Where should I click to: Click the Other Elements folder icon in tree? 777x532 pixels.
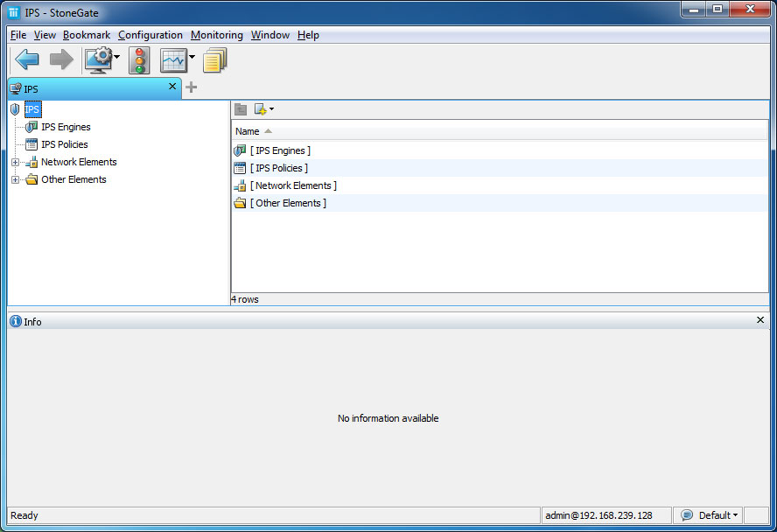click(x=31, y=179)
